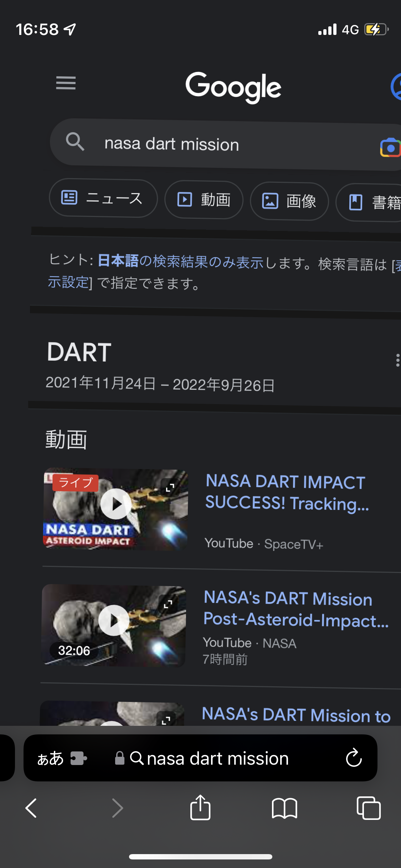This screenshot has width=401, height=868.
Task: Tap the Safari address bar text
Action: [x=218, y=758]
